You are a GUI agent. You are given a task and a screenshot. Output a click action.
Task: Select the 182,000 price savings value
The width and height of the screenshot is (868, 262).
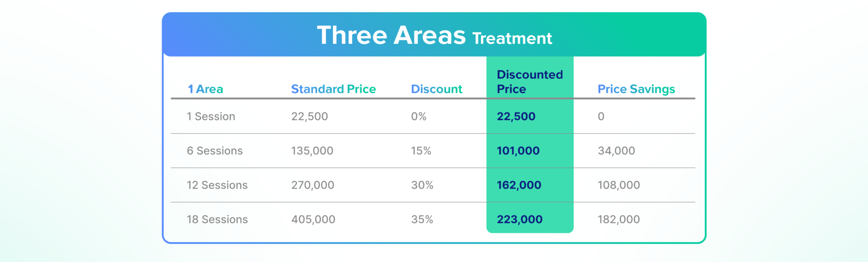(618, 220)
